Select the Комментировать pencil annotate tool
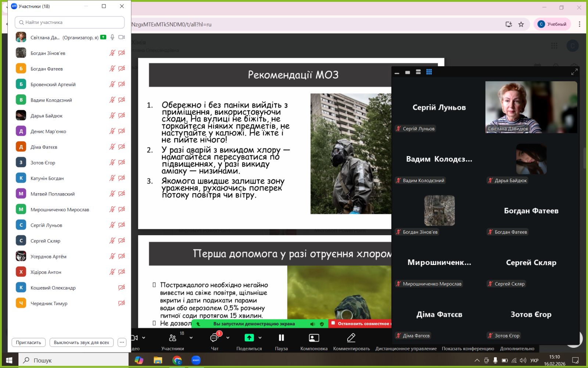 351,337
